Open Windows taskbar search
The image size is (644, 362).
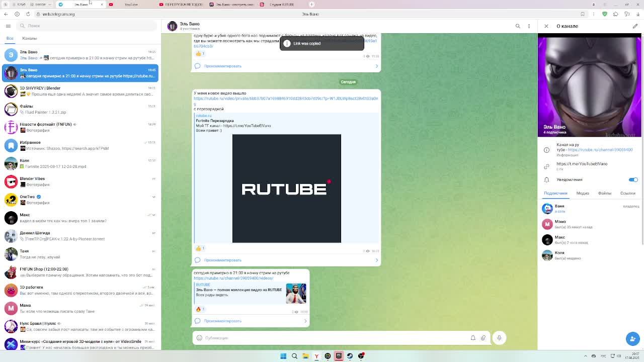294,356
